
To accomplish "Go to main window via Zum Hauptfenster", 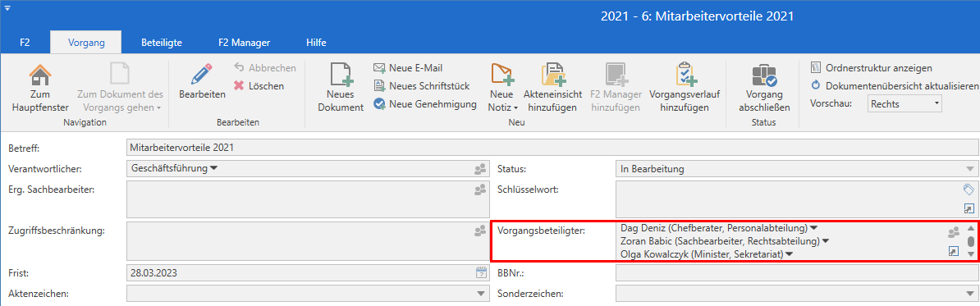I will (x=40, y=88).
